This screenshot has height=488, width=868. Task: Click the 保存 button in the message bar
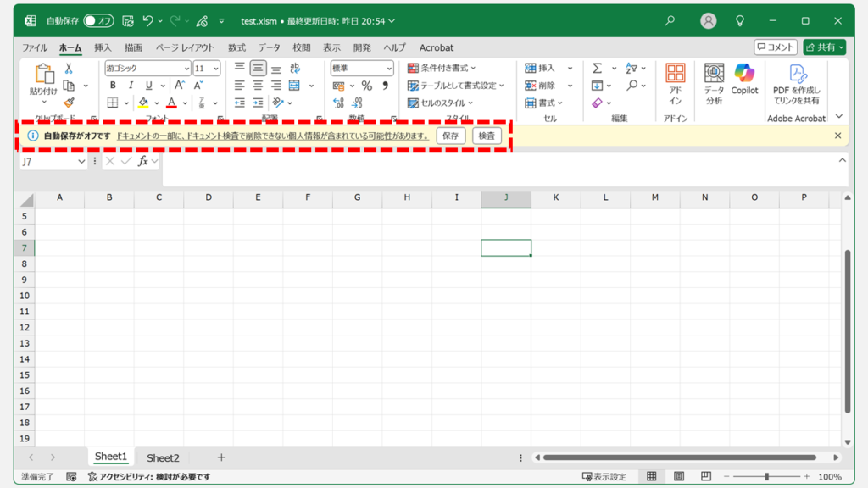point(450,136)
